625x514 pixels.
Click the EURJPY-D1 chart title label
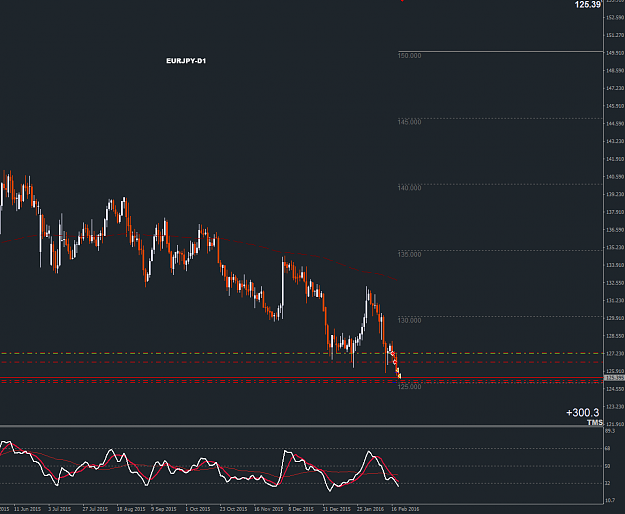[186, 61]
